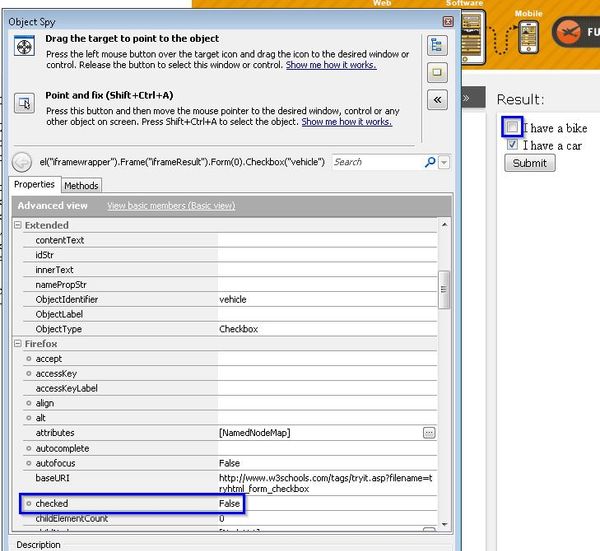The image size is (600, 551).
Task: Click the properties list vertical scrollbar thumb
Action: pyautogui.click(x=445, y=288)
